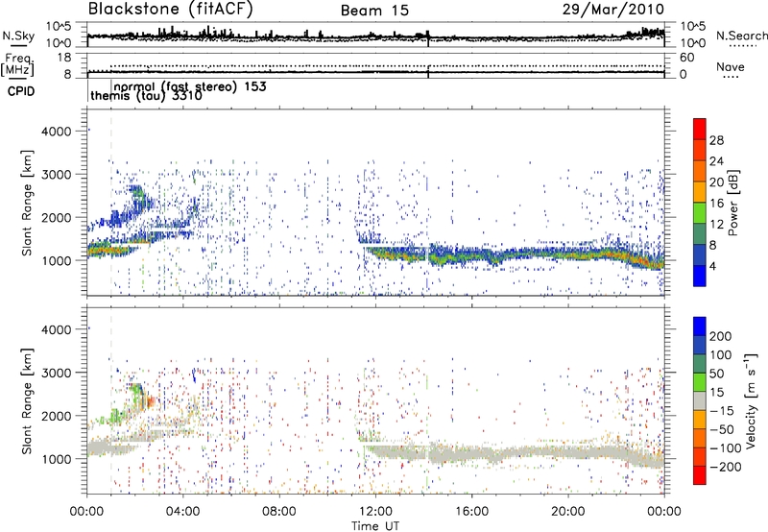Image resolution: width=768 pixels, height=532 pixels.
Task: Click velocity panel 'Slant Range [km]' label
Action: click(x=27, y=400)
